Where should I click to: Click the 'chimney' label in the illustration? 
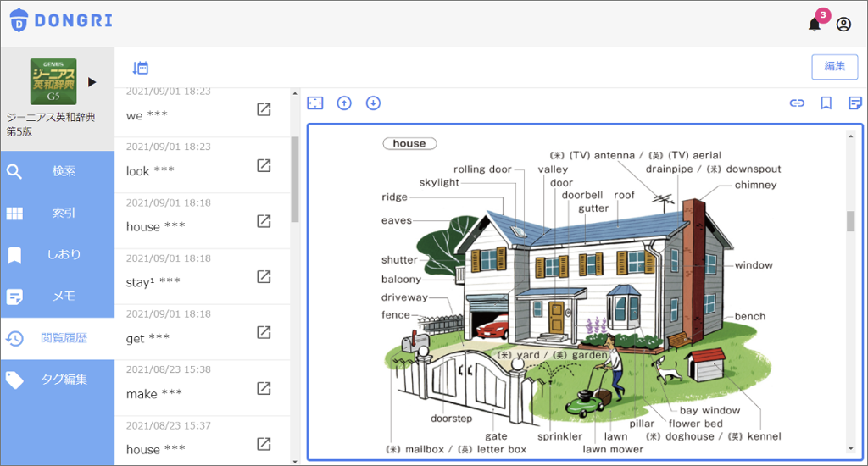(x=755, y=185)
